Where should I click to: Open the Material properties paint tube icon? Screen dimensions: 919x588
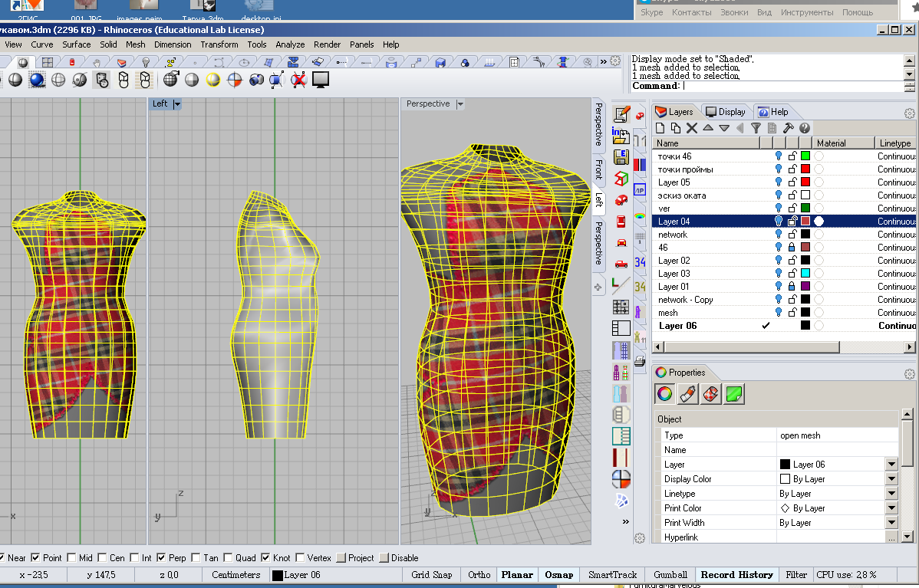[x=687, y=394]
